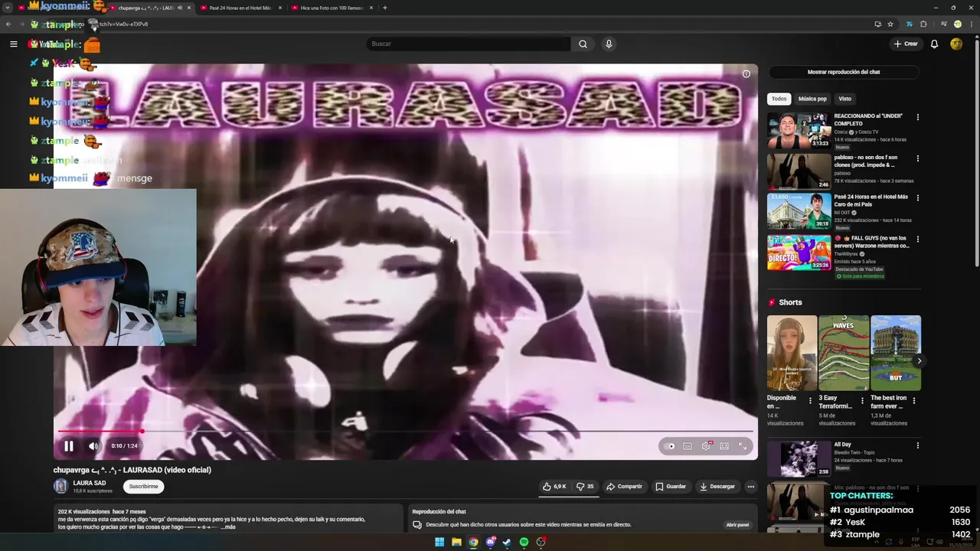Open 3 Easy Terraforming short thumbnail
Screen dimensions: 980x551
844,353
